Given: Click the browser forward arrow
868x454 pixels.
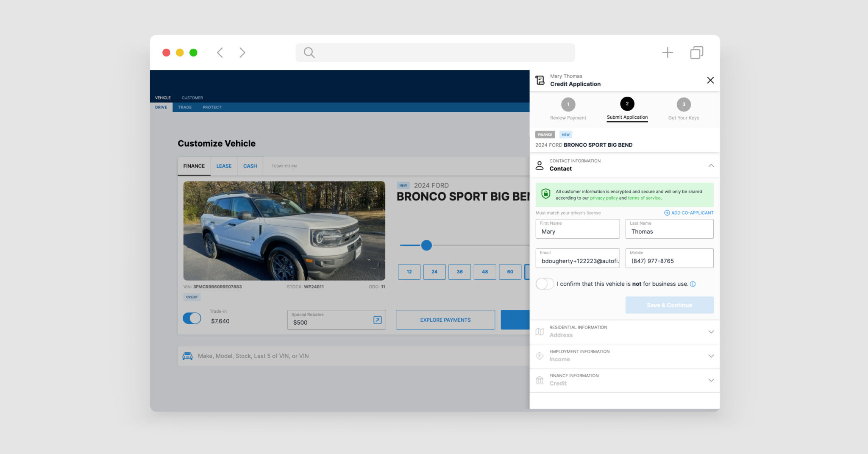Looking at the screenshot, I should pyautogui.click(x=242, y=53).
